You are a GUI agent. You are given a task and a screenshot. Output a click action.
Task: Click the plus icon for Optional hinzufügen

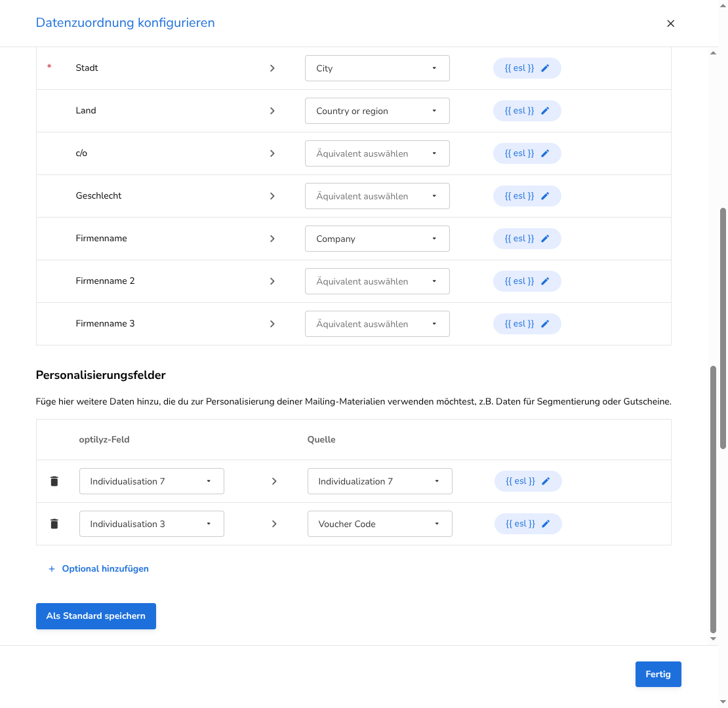point(52,569)
